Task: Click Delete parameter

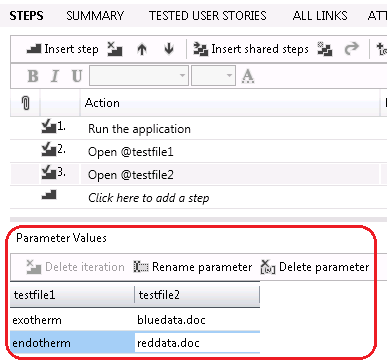Action: tap(315, 267)
